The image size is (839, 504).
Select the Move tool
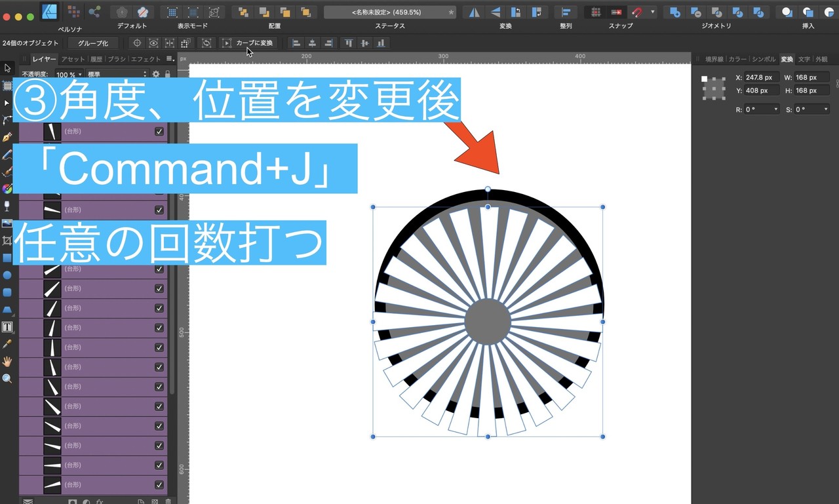tap(7, 68)
